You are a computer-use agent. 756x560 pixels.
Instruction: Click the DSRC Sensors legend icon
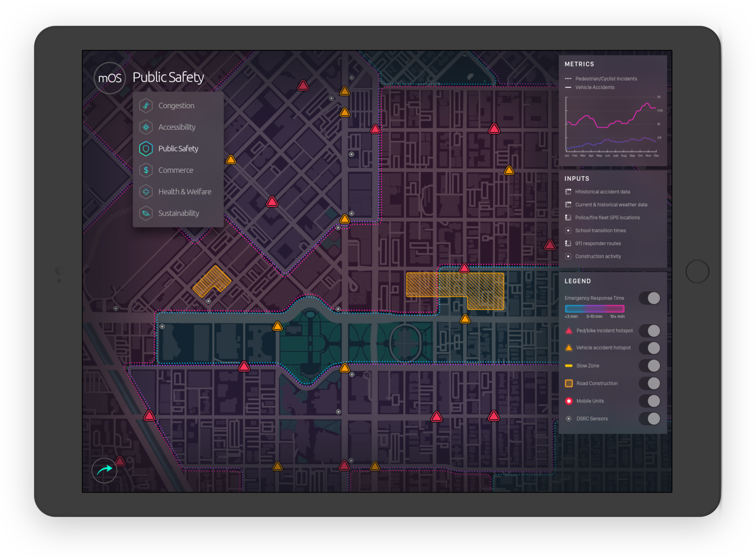569,419
